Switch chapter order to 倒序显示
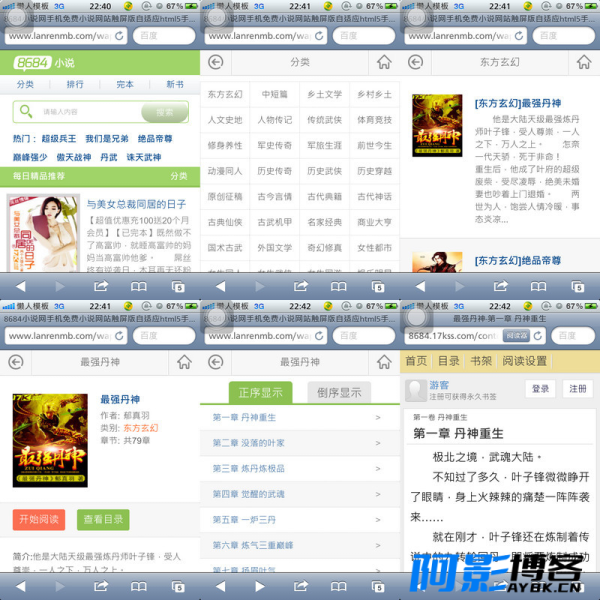 (339, 392)
